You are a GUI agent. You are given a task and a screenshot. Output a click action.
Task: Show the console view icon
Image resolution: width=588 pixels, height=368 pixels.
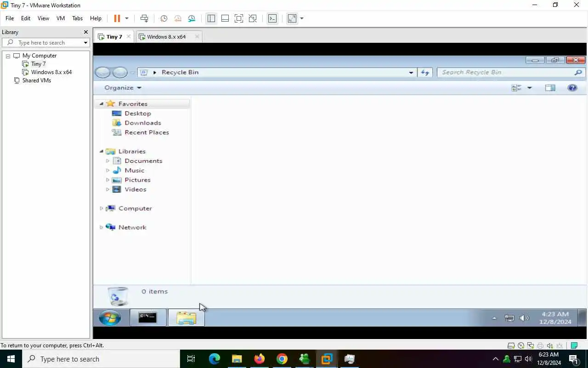pyautogui.click(x=272, y=18)
